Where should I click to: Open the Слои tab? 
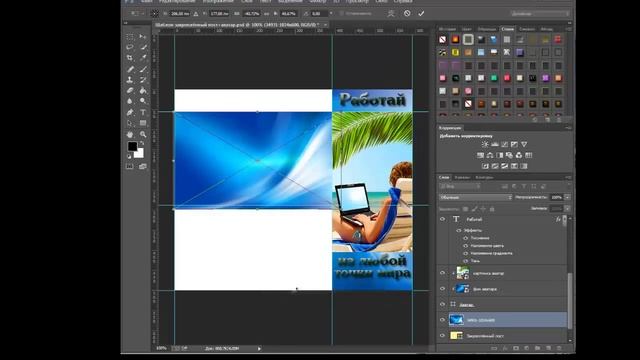pos(444,178)
